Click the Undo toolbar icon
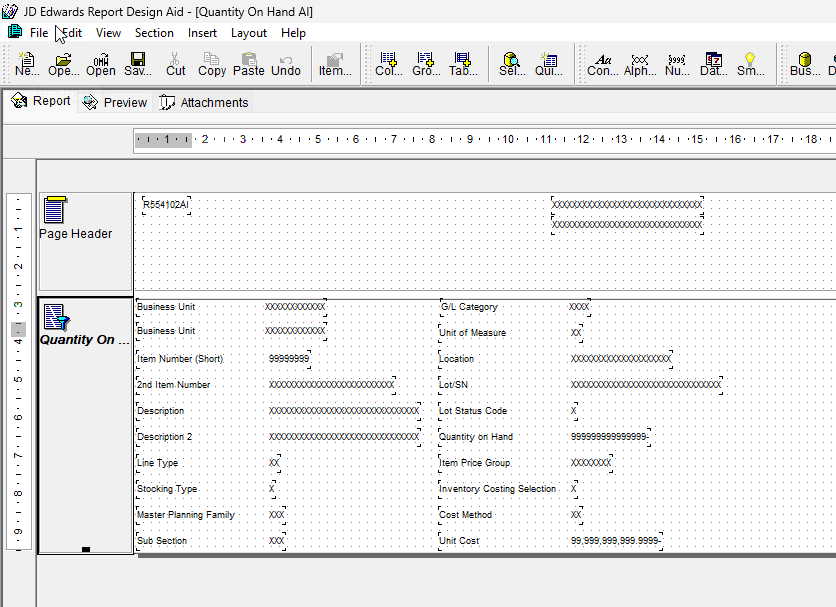This screenshot has width=836, height=607. click(x=286, y=63)
